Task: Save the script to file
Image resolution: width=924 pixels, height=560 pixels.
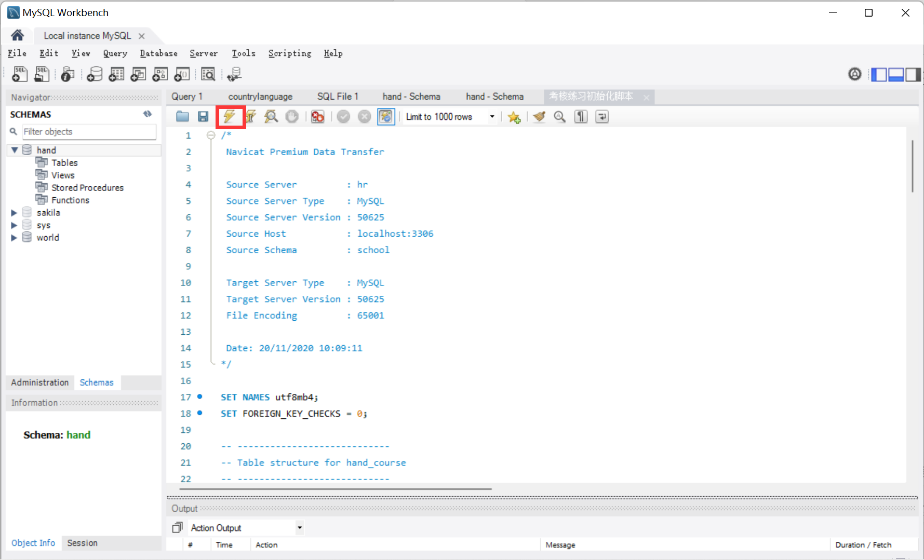Action: [x=203, y=117]
